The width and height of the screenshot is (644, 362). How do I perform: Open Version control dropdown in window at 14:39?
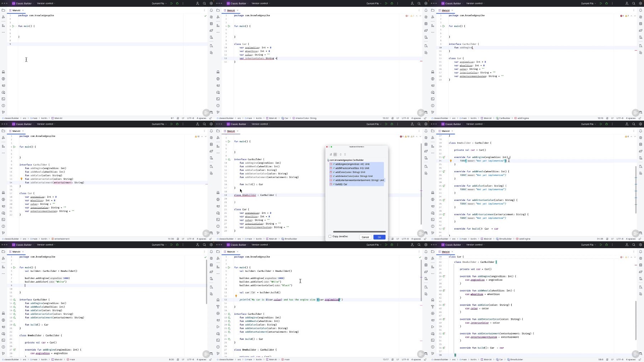(x=46, y=124)
